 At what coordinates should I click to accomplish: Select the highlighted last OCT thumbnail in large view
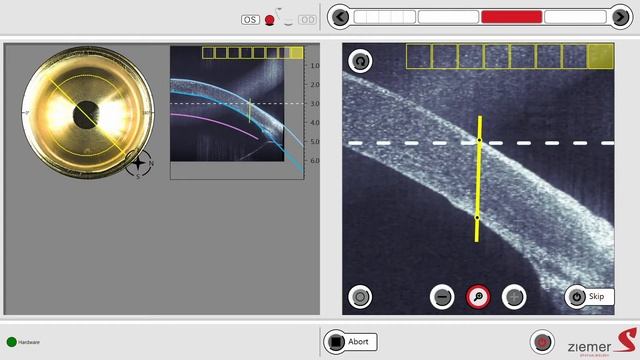(x=600, y=56)
